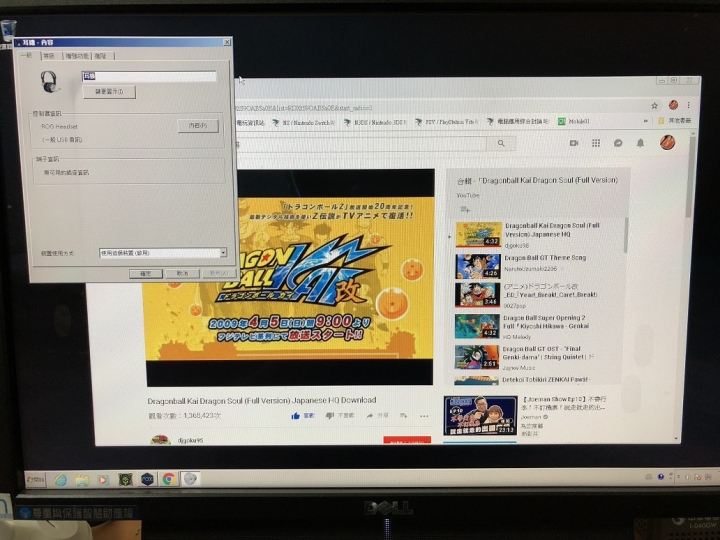Screen dimensions: 720x540
Task: Open the Recycle Bin on the desktop
Action: [x=8, y=31]
